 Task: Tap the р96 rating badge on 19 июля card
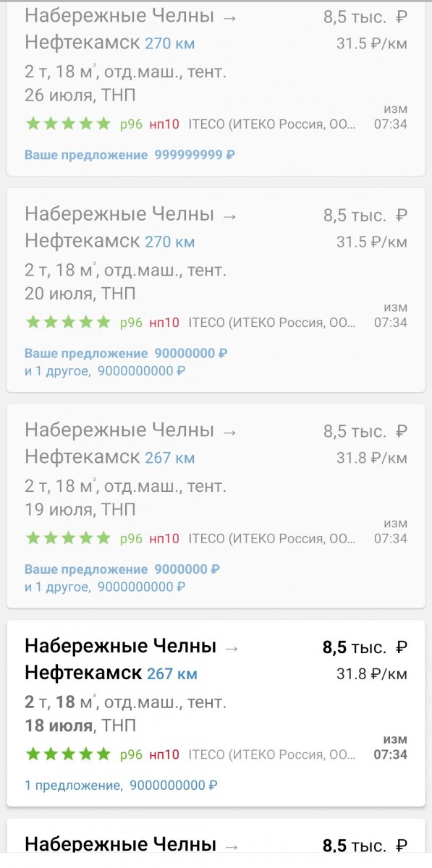coord(131,538)
